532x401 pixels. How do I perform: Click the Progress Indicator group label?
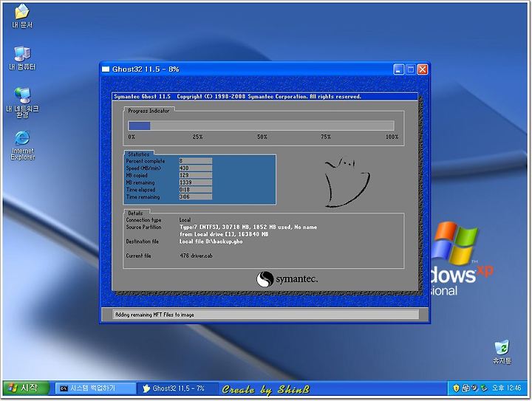[149, 111]
